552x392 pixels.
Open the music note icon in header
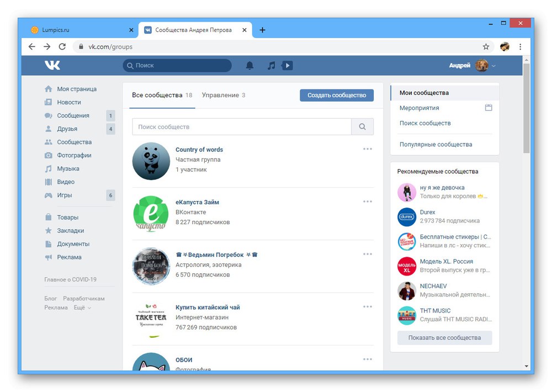[x=271, y=66]
